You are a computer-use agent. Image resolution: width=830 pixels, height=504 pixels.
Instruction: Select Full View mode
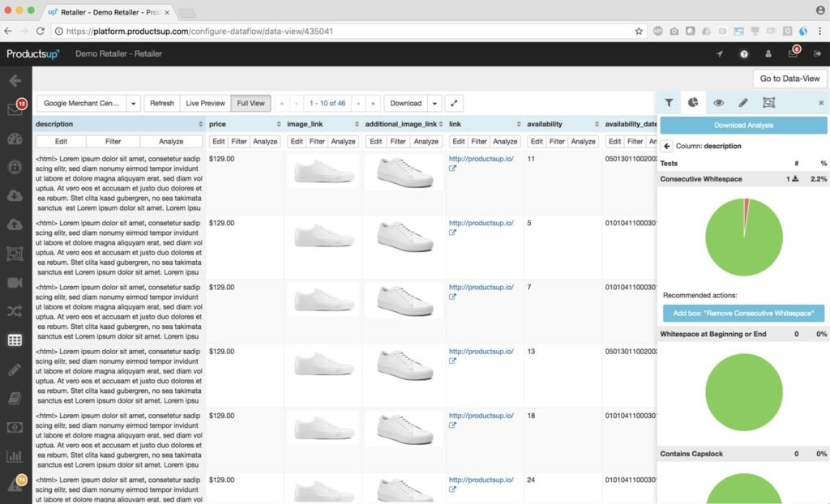click(x=251, y=103)
